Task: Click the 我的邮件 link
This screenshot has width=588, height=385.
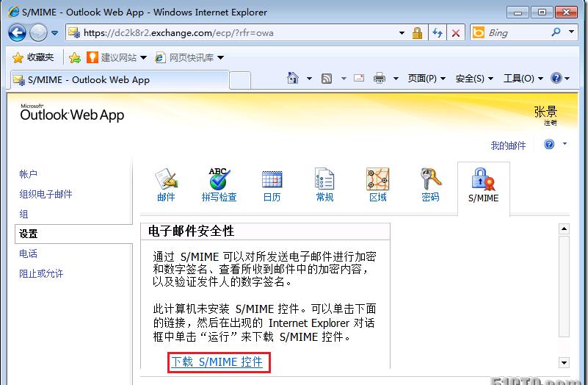Action: click(508, 145)
